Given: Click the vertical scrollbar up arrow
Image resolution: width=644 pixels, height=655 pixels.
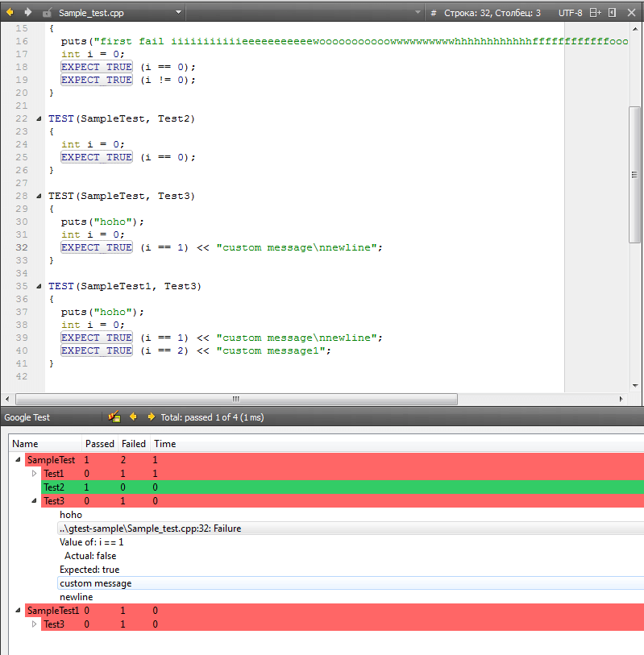Looking at the screenshot, I should click(x=635, y=29).
